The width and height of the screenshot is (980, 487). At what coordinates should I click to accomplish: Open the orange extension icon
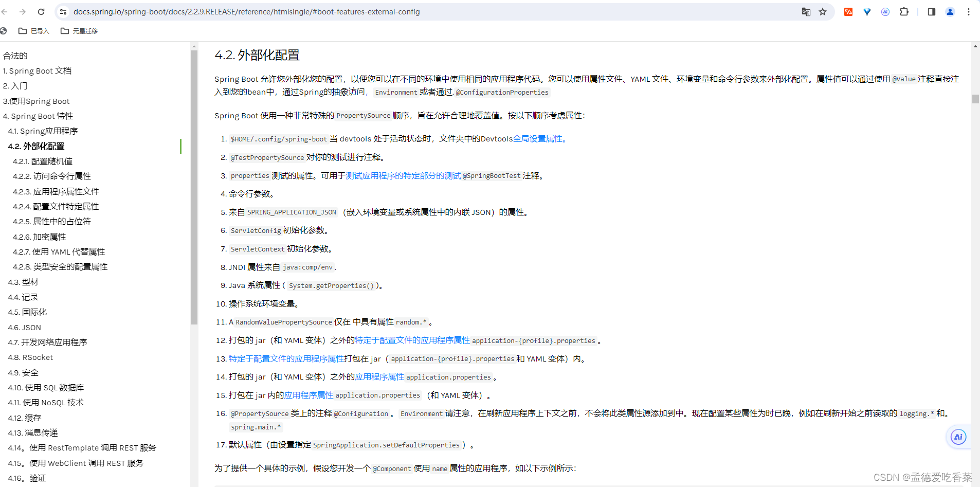[x=848, y=12]
